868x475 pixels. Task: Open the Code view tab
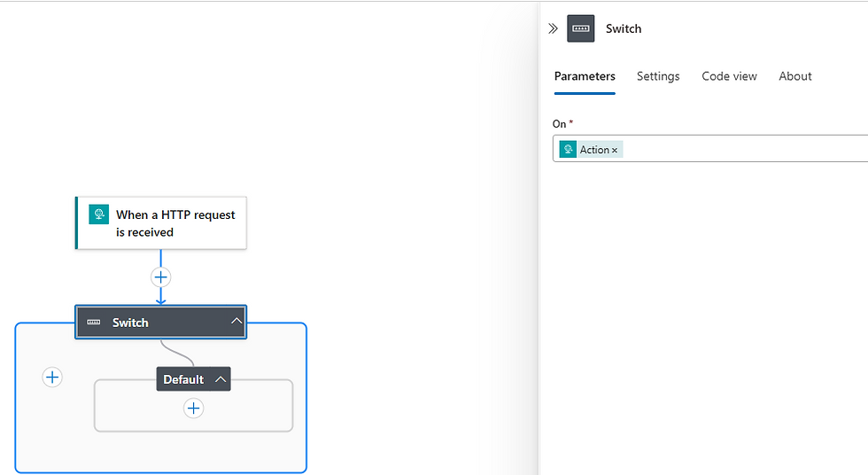click(729, 76)
